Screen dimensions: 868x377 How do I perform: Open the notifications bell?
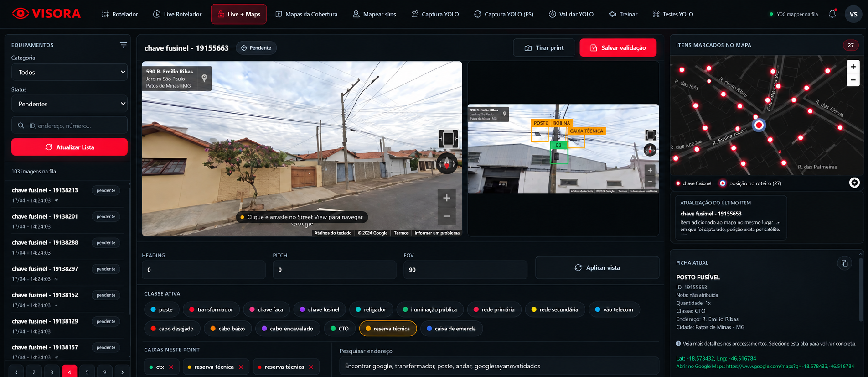[832, 14]
